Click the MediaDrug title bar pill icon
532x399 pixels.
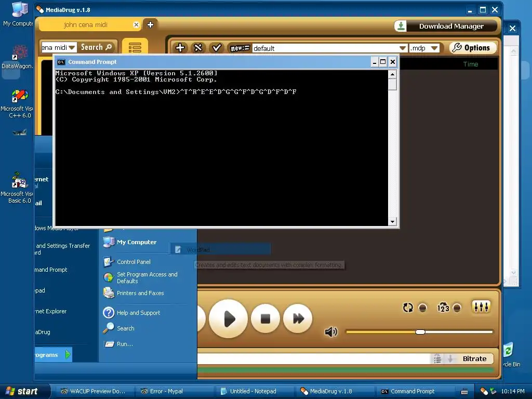(40, 9)
